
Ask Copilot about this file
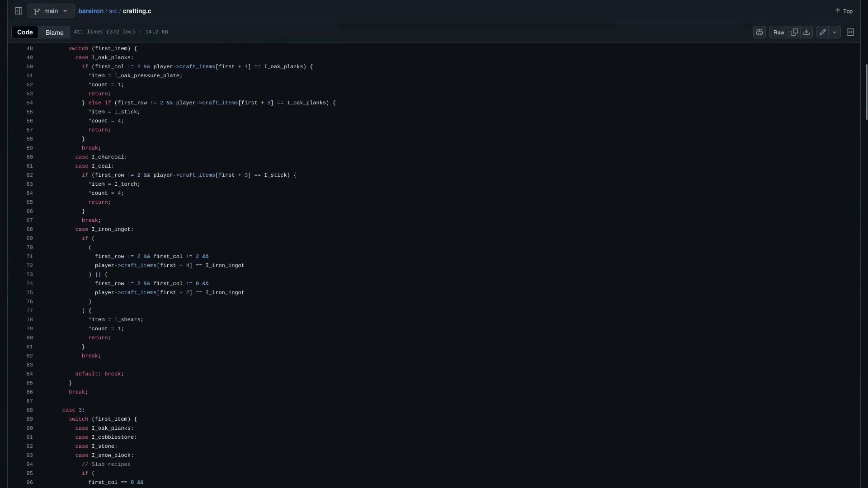pyautogui.click(x=759, y=32)
